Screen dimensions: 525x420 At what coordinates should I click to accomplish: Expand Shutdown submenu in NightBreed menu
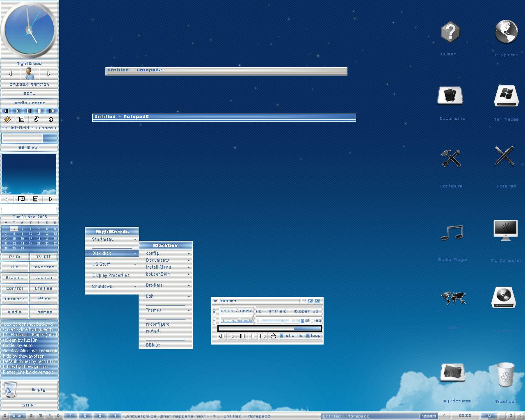112,286
